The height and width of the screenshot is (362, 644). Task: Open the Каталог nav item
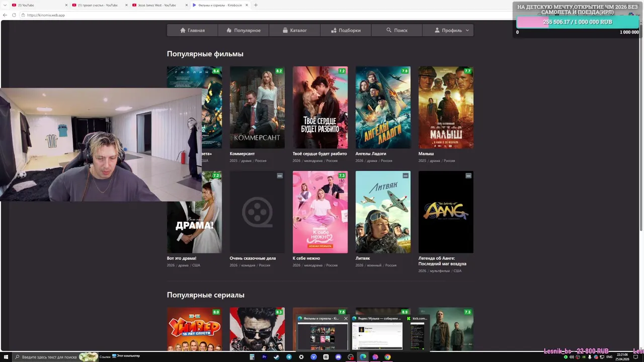click(x=295, y=30)
